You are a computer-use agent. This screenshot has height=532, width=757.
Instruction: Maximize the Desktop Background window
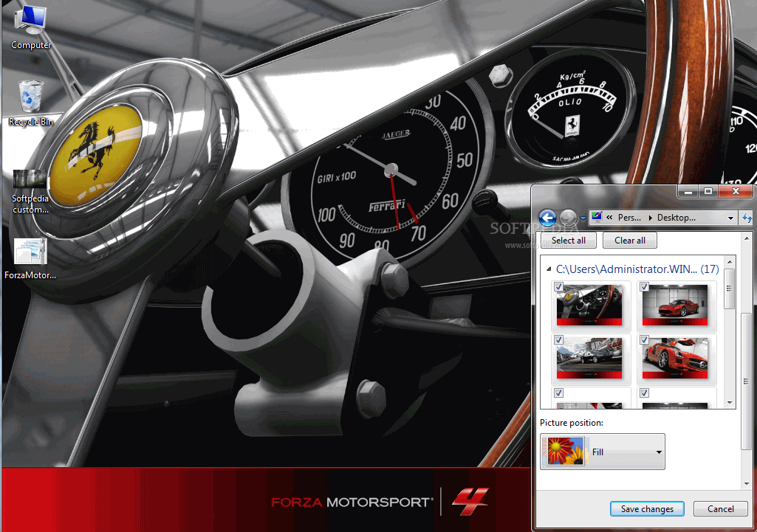[x=708, y=192]
